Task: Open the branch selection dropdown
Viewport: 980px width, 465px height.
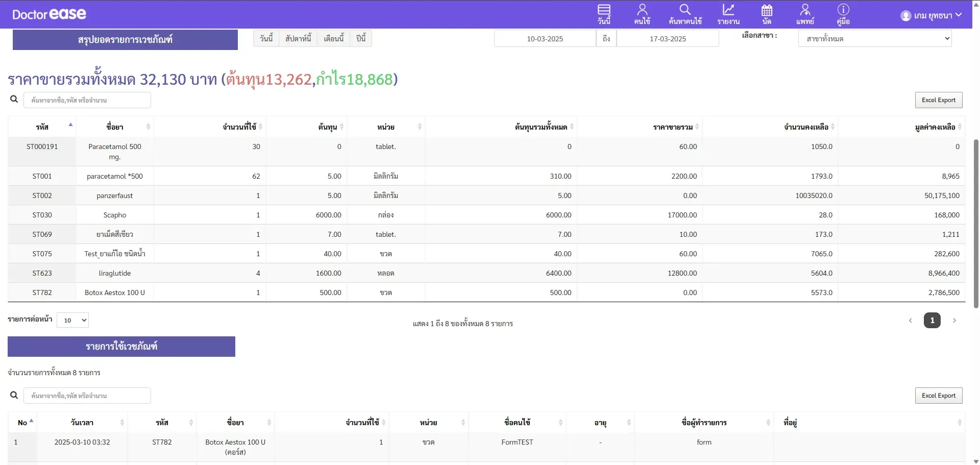Action: (874, 39)
